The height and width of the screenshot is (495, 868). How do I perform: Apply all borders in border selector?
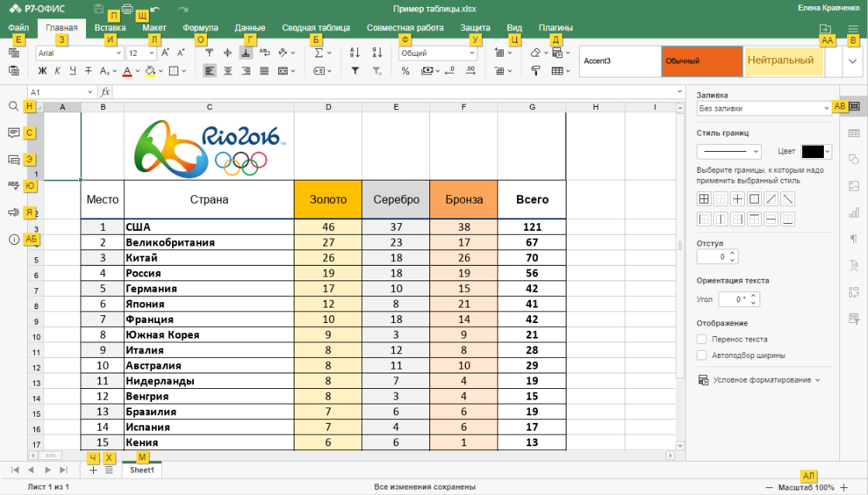point(704,199)
